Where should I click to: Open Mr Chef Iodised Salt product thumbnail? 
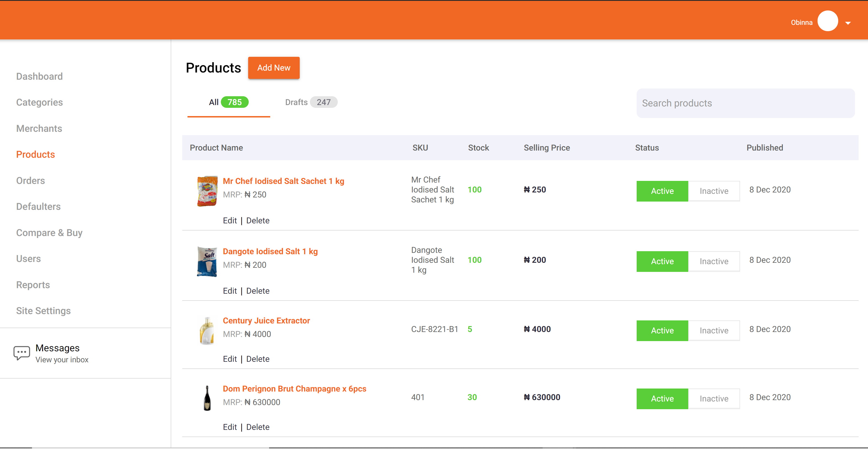[207, 191]
